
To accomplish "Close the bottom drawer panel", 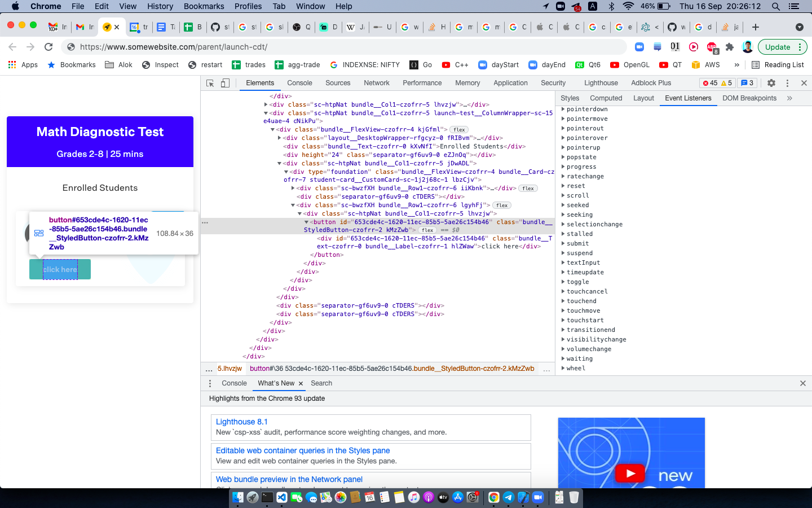I will [x=803, y=383].
